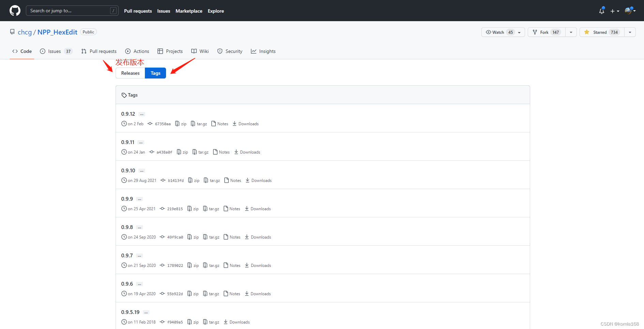
Task: Click the notifications bell icon
Action: tap(602, 11)
